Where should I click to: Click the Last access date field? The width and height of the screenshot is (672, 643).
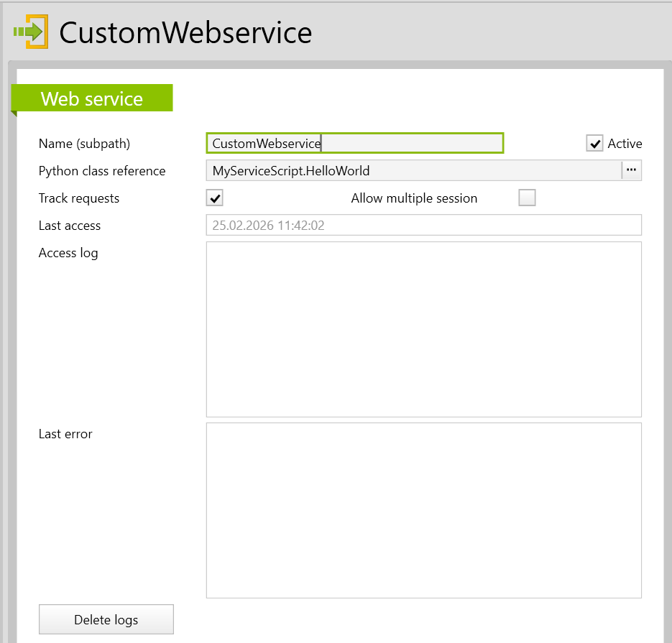point(423,226)
